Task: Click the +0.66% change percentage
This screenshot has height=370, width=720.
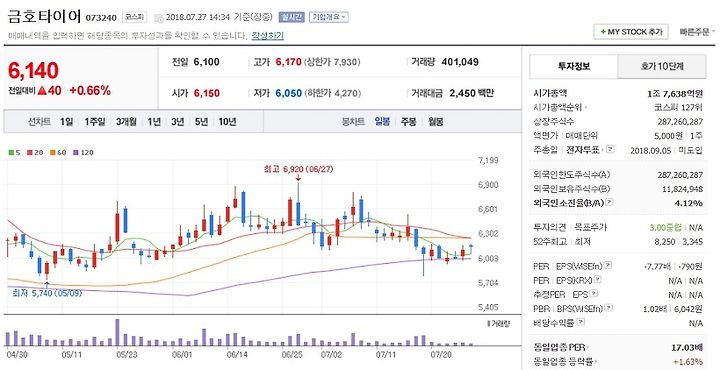Action: [90, 90]
